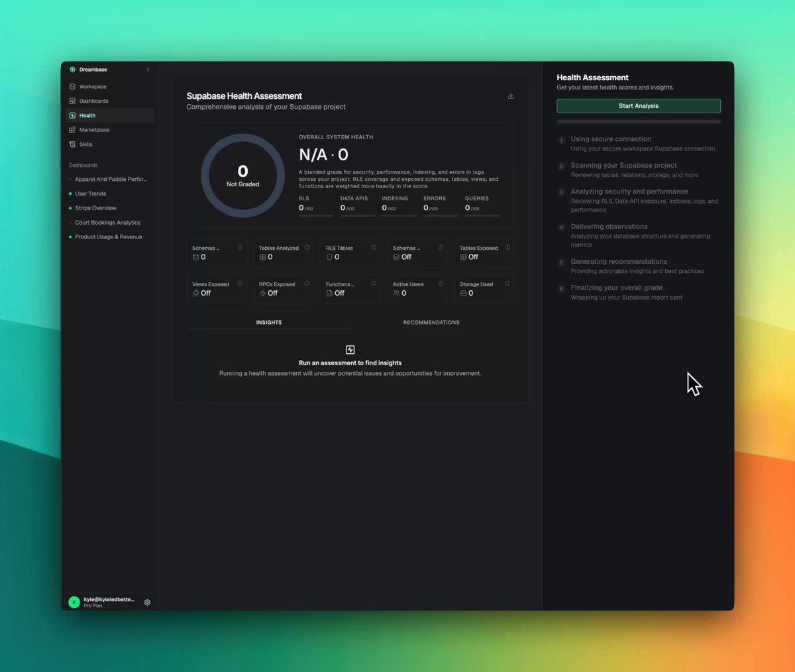Click pulse icon above 'Run an assessment'

(350, 350)
